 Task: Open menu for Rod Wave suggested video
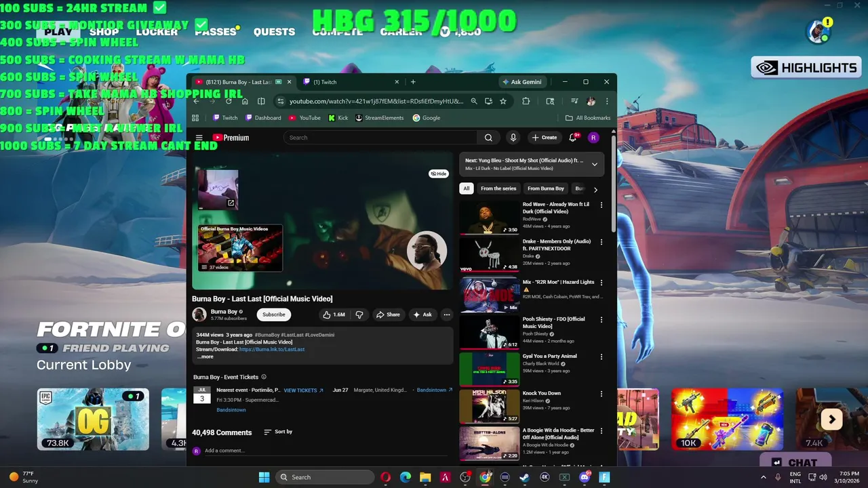[601, 205]
